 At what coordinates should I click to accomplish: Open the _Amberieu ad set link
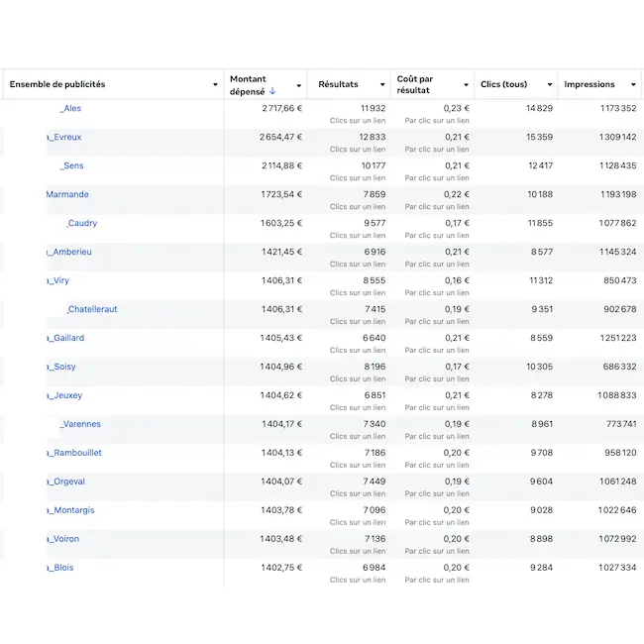69,253
